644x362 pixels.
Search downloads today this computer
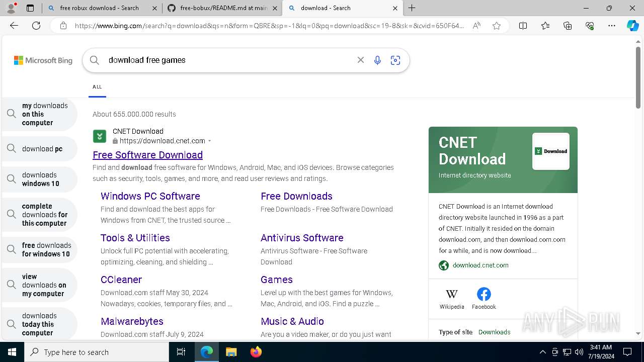coord(40,324)
